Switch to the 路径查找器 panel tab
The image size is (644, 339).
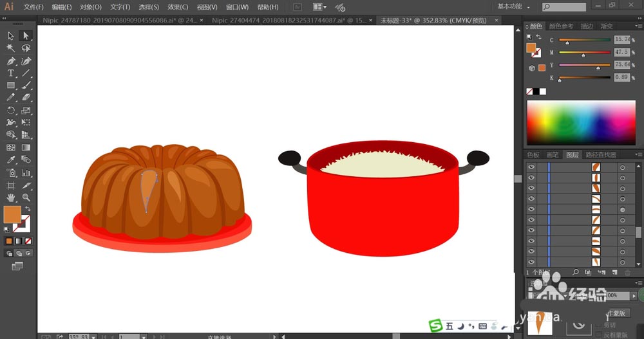(600, 155)
